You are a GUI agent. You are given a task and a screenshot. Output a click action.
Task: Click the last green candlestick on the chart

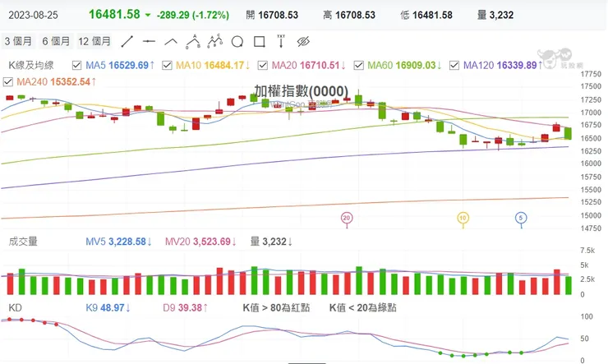coord(568,133)
